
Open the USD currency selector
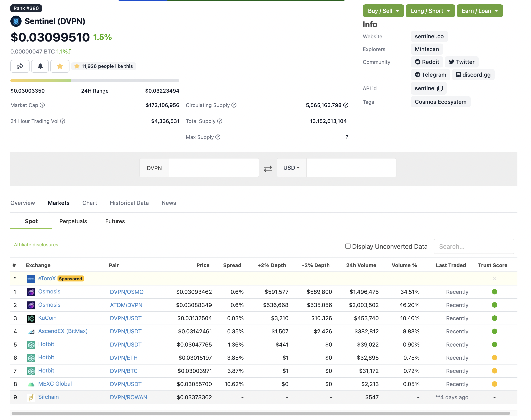[291, 168]
